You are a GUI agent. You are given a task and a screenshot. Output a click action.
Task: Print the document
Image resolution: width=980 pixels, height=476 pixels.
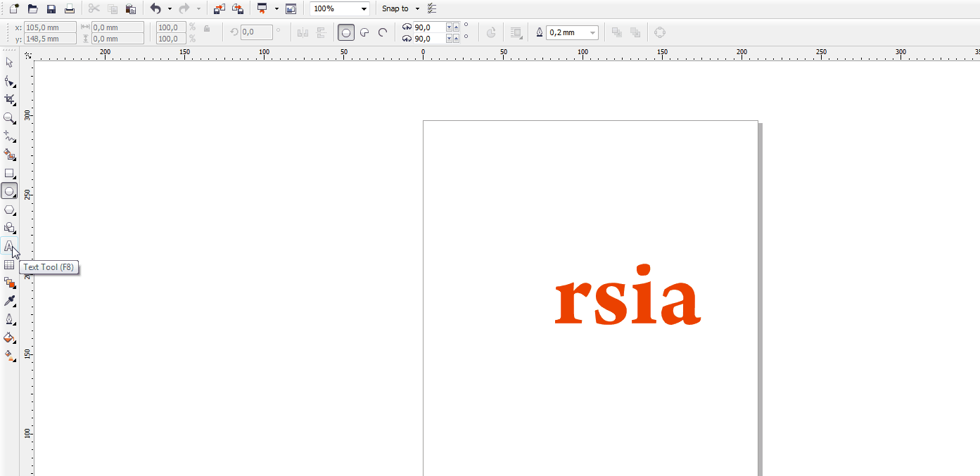point(70,8)
